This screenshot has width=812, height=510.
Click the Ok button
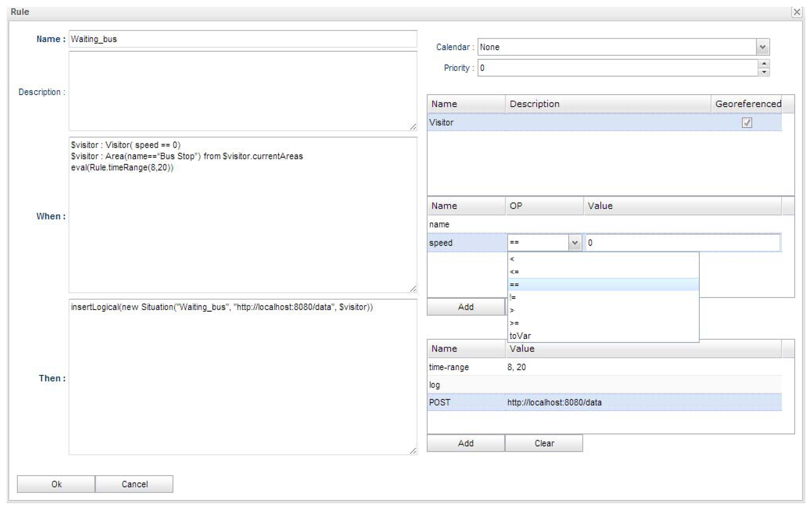56,484
